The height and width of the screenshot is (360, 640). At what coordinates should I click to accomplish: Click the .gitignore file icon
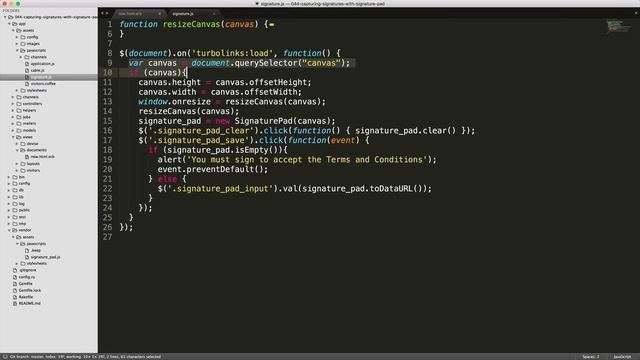click(x=15, y=270)
